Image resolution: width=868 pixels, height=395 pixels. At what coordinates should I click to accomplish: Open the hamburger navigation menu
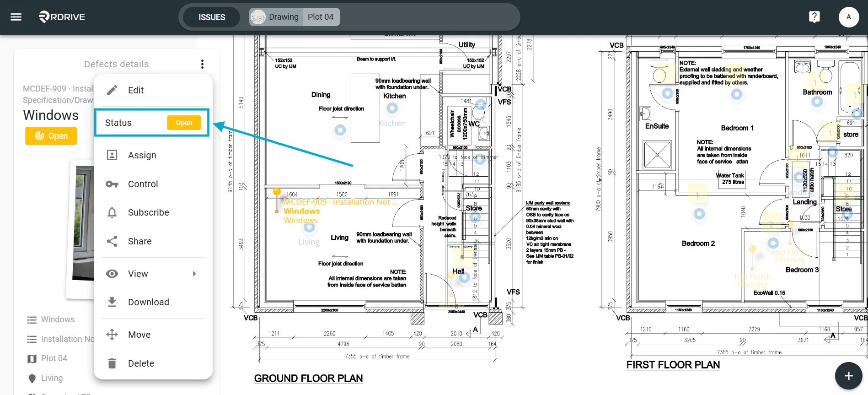point(16,17)
